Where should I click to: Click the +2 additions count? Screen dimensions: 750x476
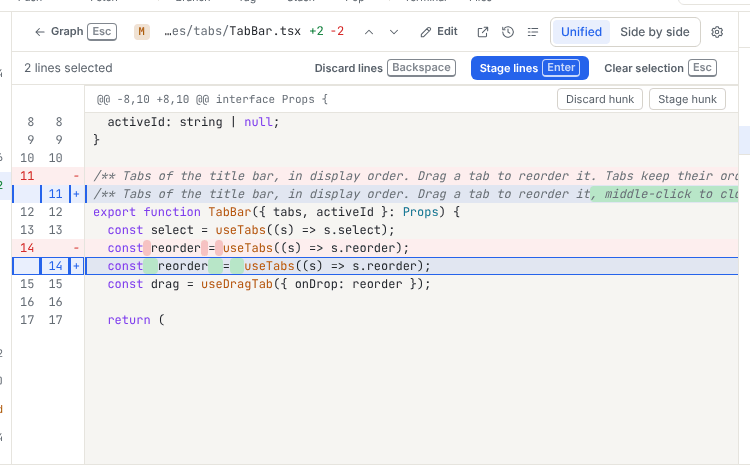point(316,32)
